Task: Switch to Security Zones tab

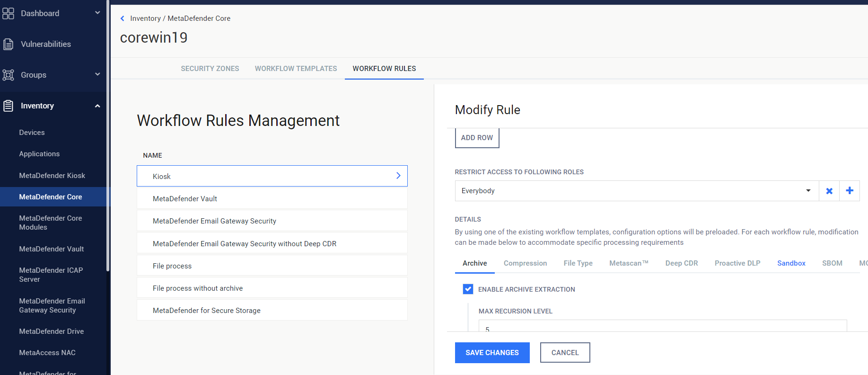Action: 210,69
